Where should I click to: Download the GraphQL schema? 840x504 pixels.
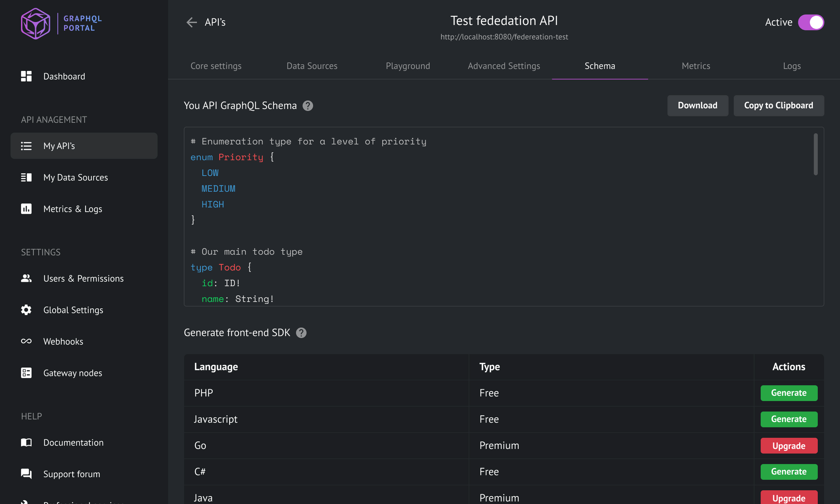(x=697, y=105)
